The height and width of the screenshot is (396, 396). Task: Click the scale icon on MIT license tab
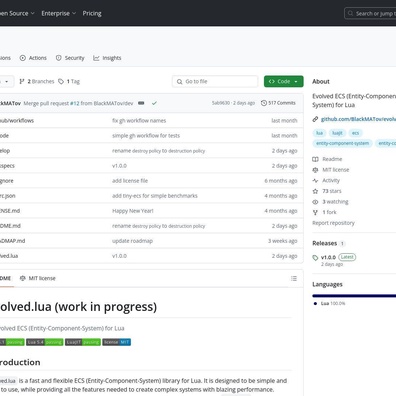tap(23, 278)
